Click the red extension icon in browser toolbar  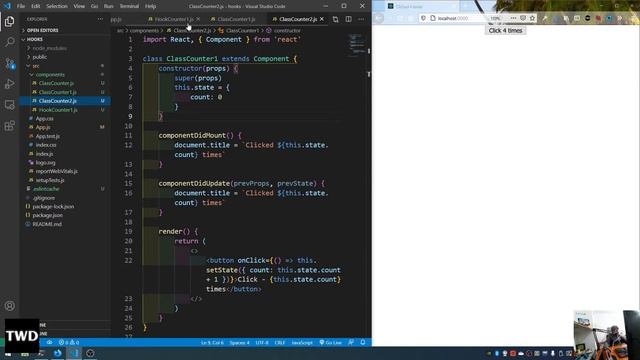pyautogui.click(x=598, y=18)
